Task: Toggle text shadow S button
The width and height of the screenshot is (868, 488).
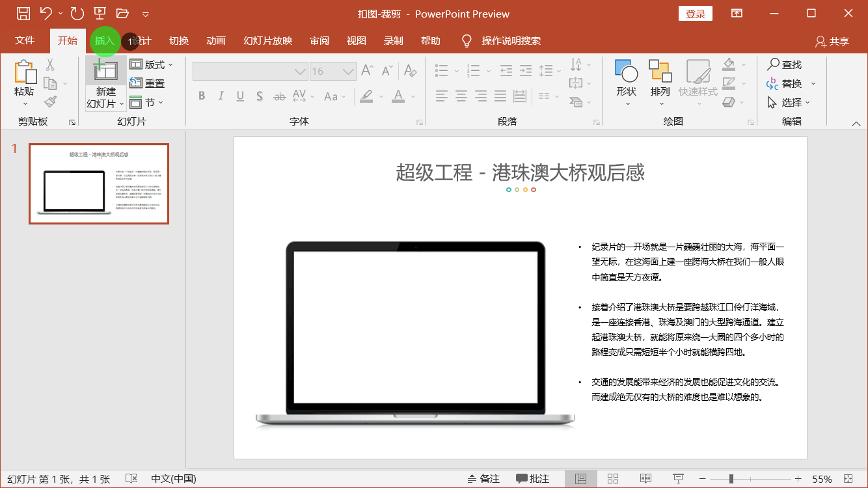Action: pos(259,96)
